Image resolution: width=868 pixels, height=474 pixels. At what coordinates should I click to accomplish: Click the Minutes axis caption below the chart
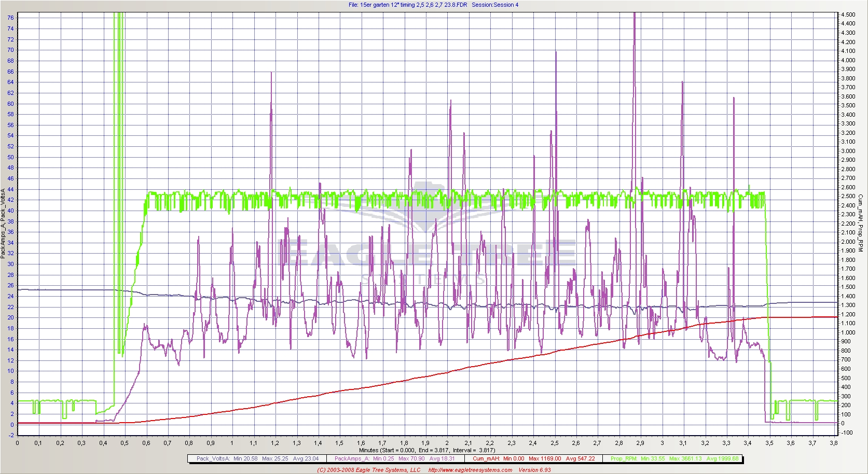pos(427,450)
